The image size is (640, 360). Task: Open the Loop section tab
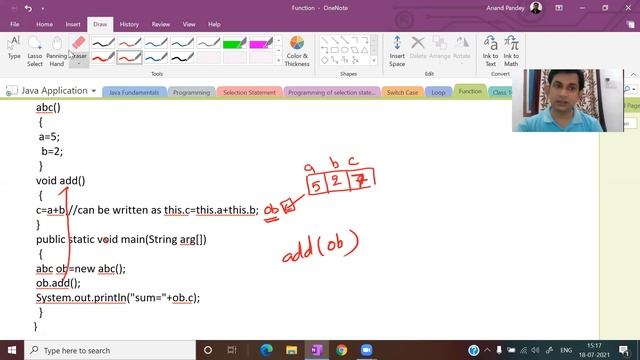click(438, 92)
